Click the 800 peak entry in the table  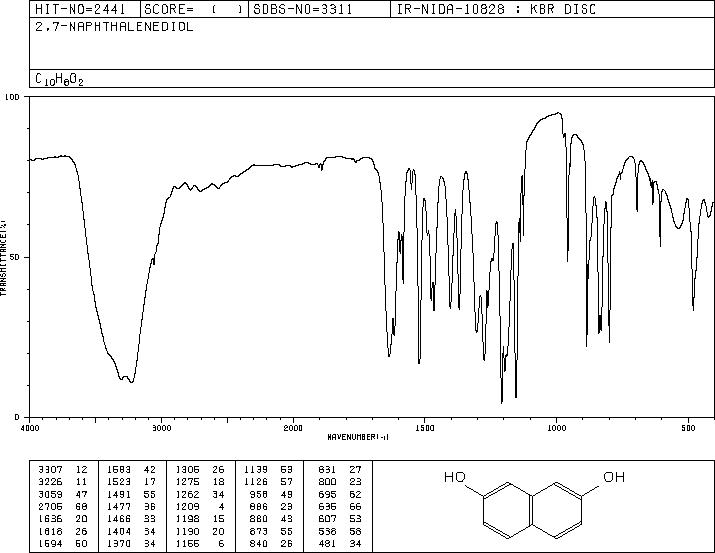(x=340, y=481)
